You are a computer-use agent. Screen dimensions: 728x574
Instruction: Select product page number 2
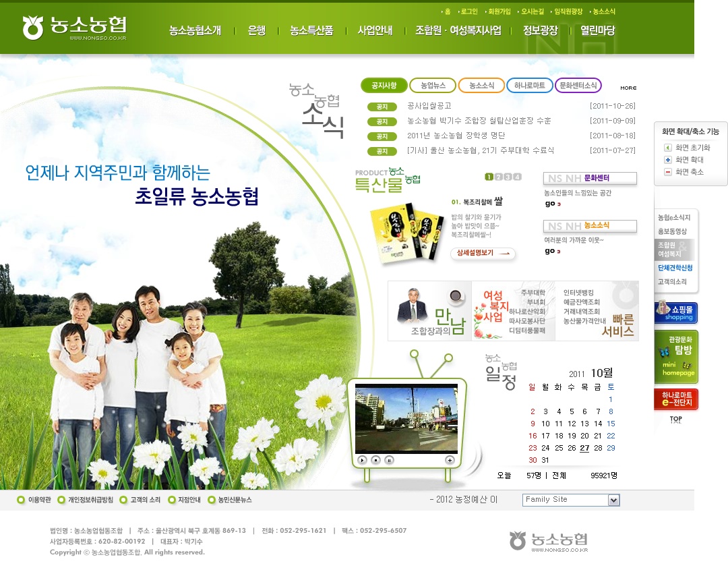point(499,177)
